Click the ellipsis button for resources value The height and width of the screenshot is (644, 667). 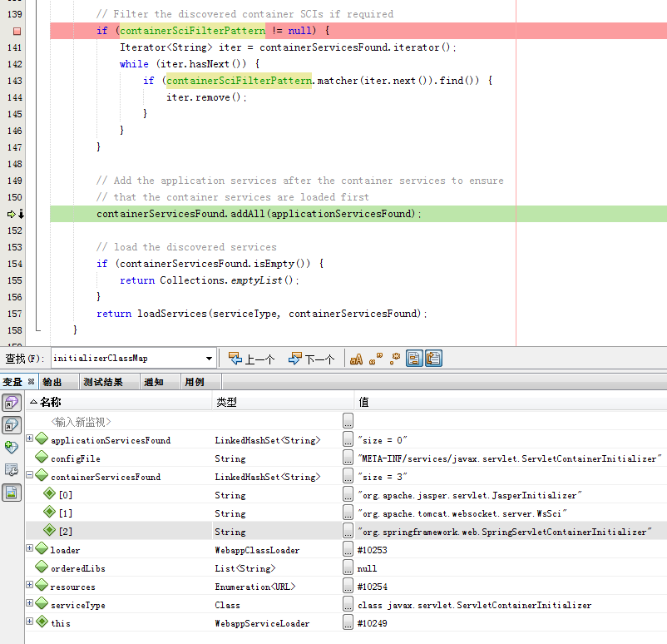(348, 585)
